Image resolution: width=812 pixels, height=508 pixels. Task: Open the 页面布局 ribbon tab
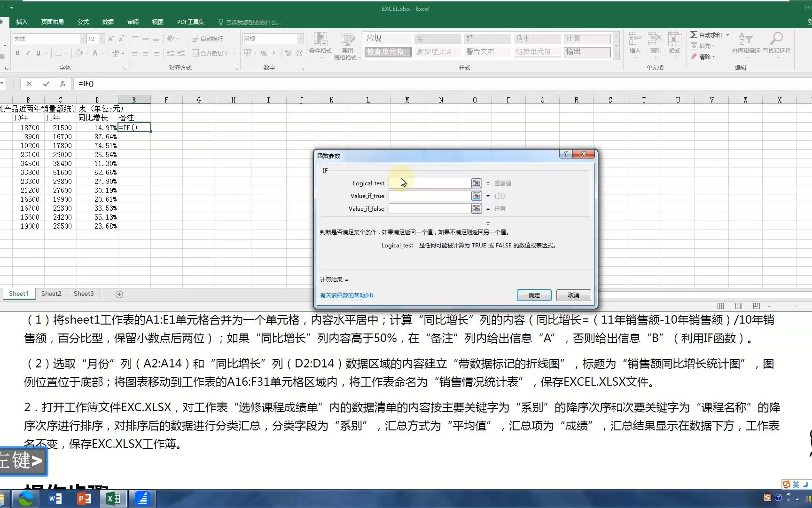52,22
